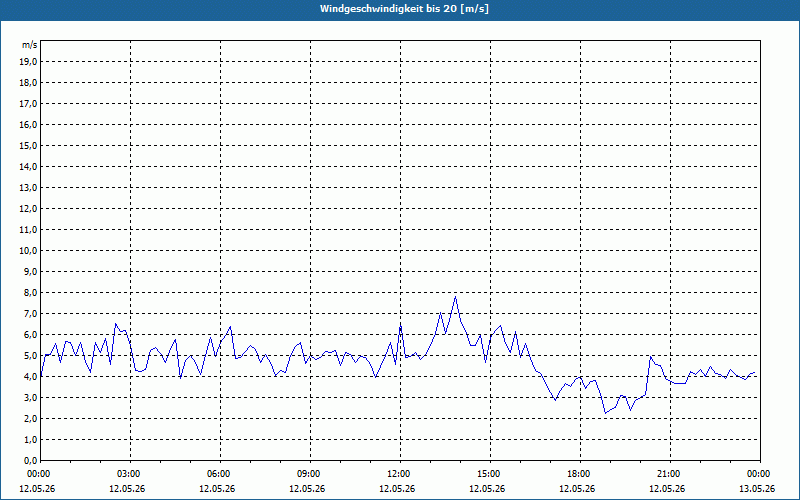Click the 3,0 y-axis label
Viewport: 800px width, 500px height.
coord(30,397)
